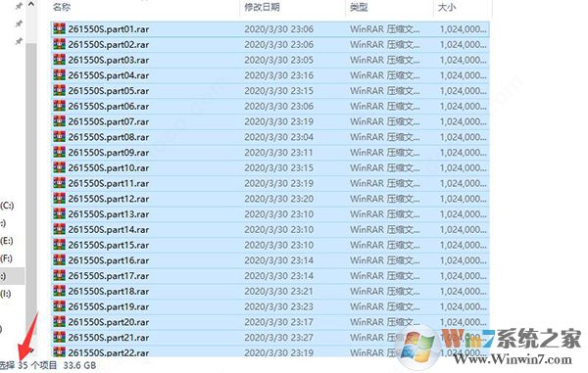Viewport: 588px width, 373px height.
Task: Click the bottom pin icon in quick access
Action: click(19, 41)
